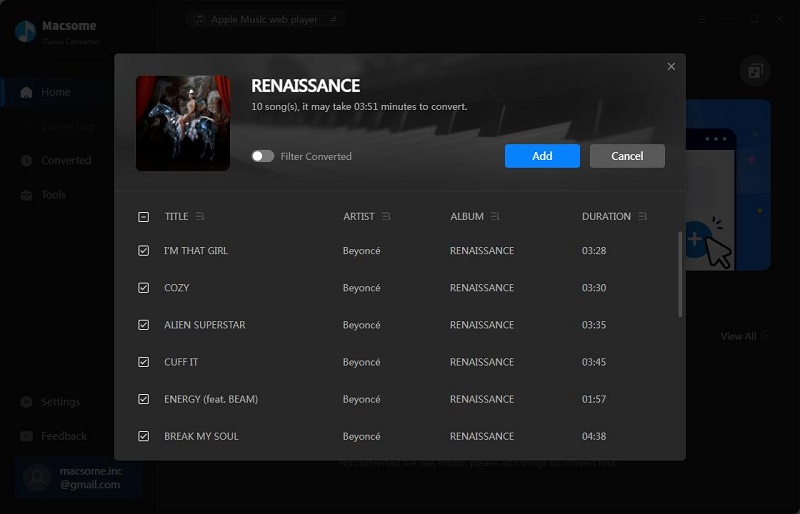The height and width of the screenshot is (514, 800).
Task: Click the BREAK MY SOUL song title
Action: tap(201, 436)
